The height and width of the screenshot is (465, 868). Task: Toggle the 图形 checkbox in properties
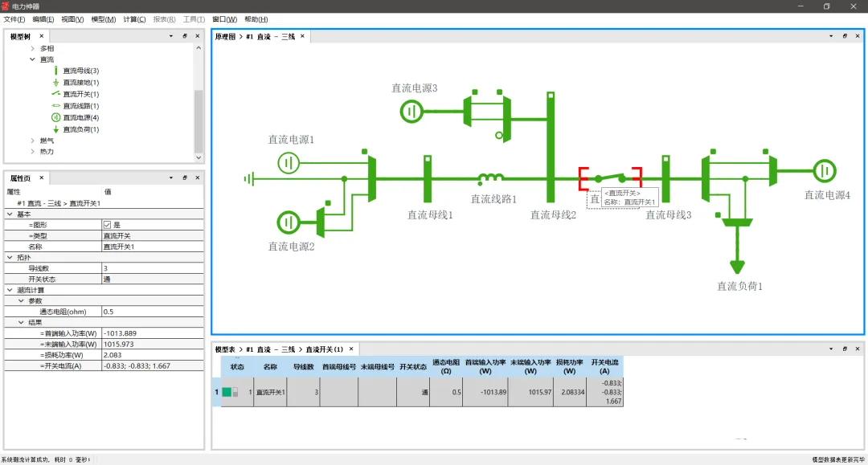pyautogui.click(x=107, y=225)
